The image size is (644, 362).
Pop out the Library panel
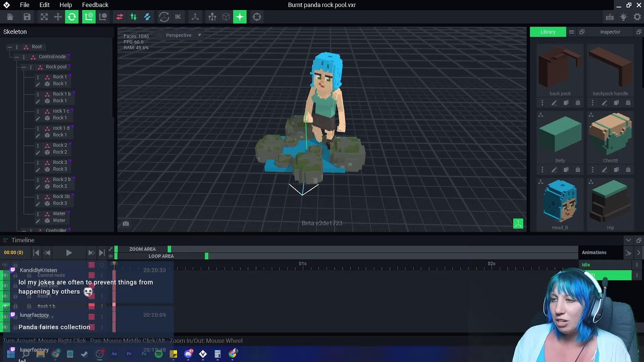pyautogui.click(x=582, y=32)
